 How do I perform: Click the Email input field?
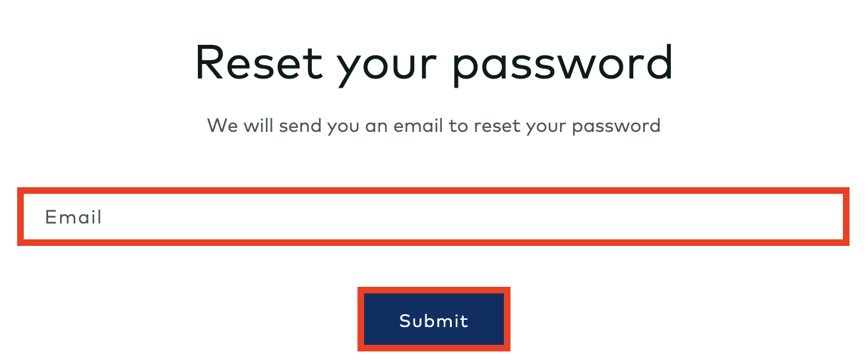(x=433, y=217)
